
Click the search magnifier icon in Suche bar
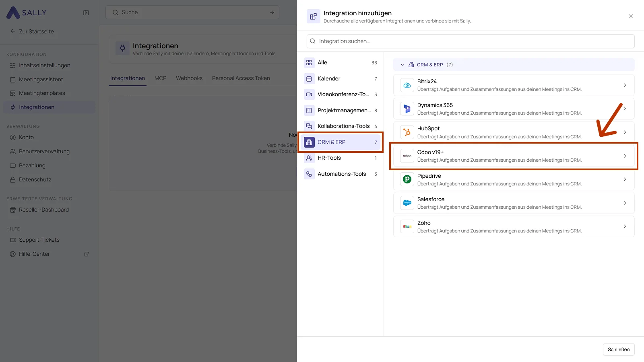116,12
